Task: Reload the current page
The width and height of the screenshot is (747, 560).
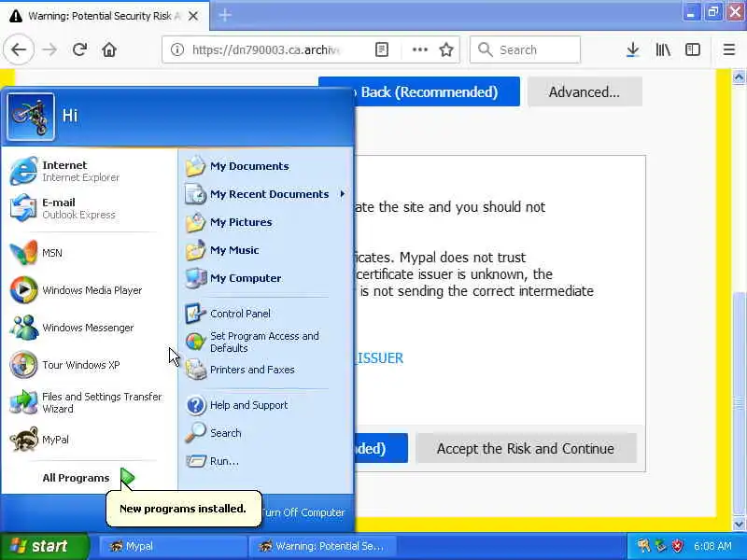Action: (79, 49)
